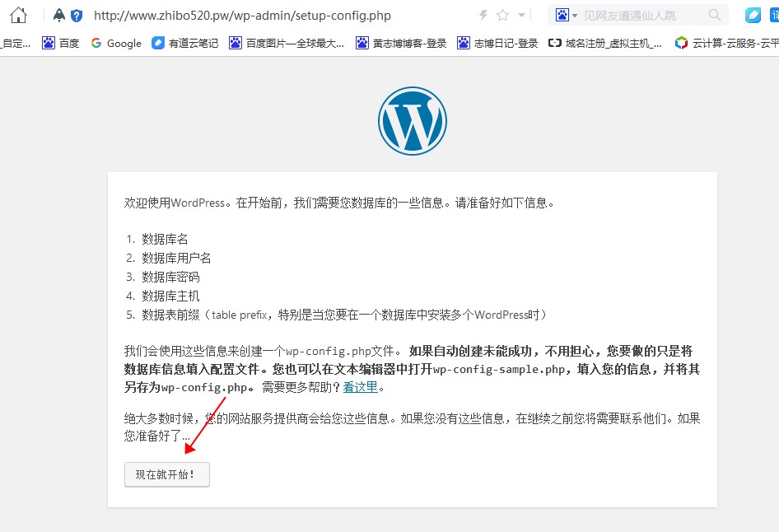Click the WordPress logo

click(x=413, y=121)
